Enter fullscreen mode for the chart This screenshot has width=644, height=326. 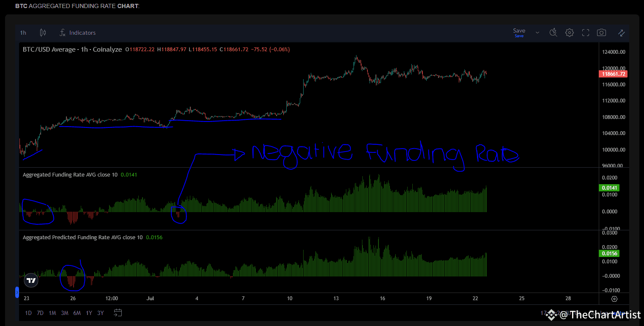(x=586, y=33)
